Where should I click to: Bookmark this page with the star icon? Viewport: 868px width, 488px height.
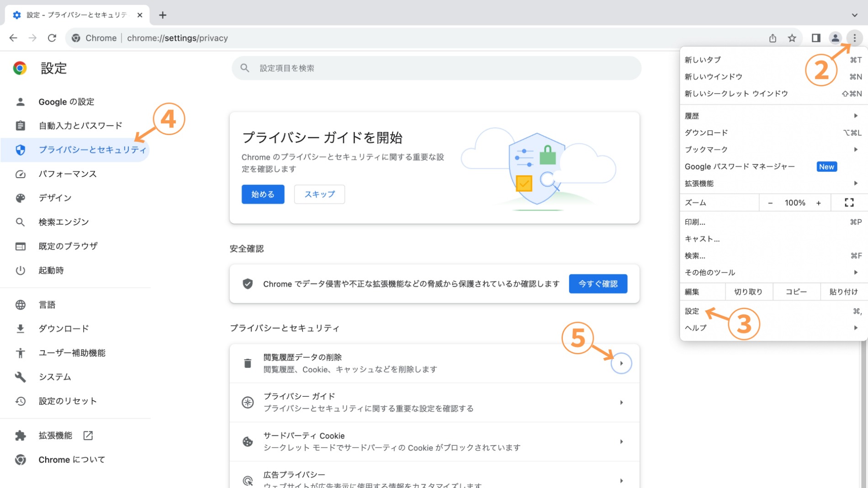pyautogui.click(x=792, y=38)
